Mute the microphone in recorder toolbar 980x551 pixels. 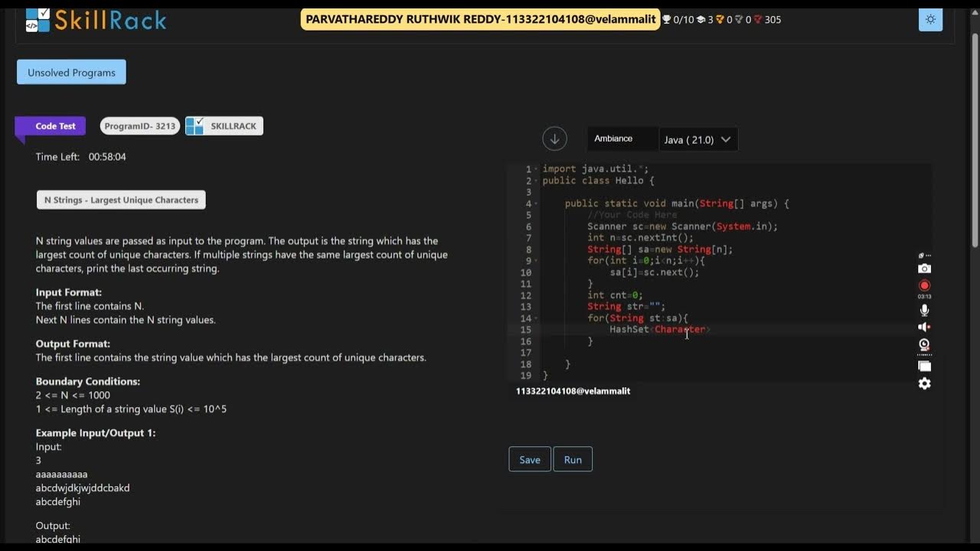pos(924,310)
